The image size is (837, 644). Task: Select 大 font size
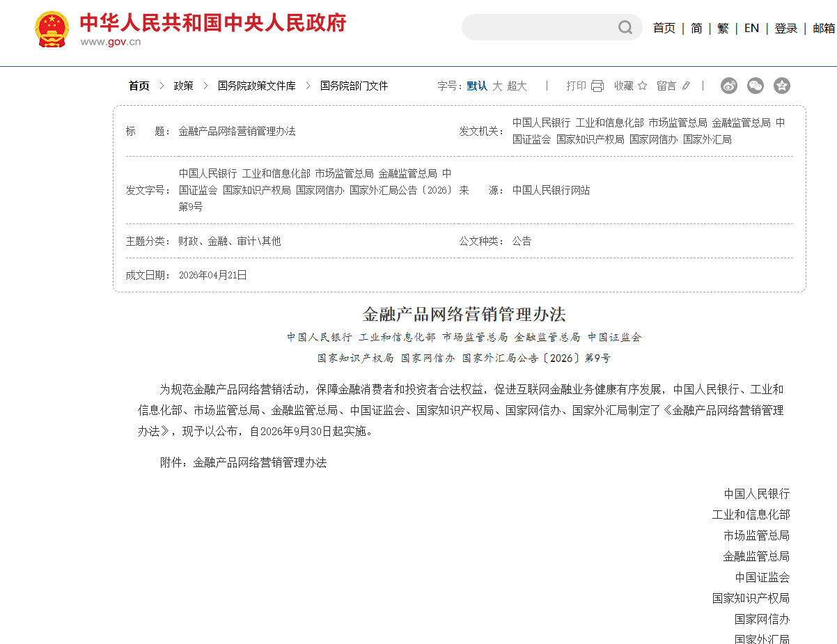click(497, 86)
